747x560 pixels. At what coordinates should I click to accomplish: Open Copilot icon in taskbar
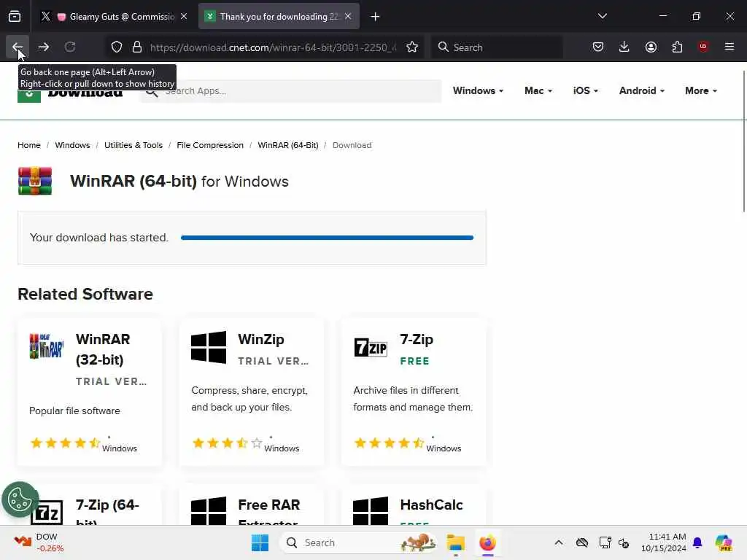click(724, 542)
